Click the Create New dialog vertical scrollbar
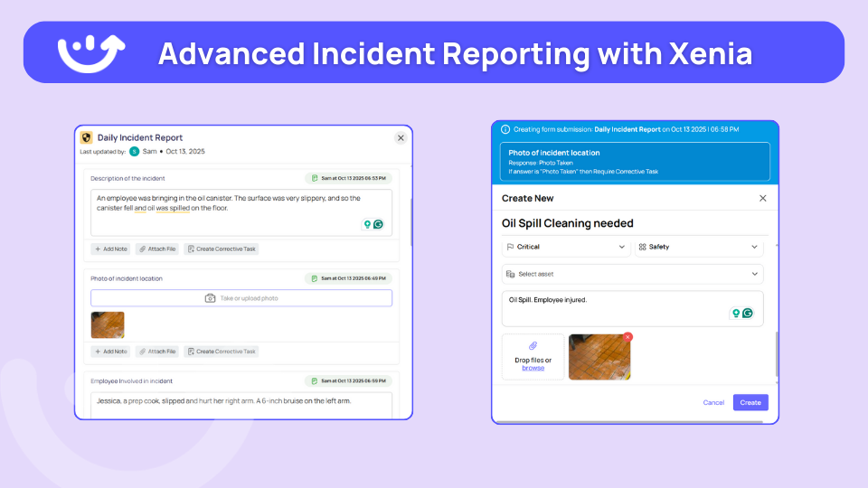The height and width of the screenshot is (488, 868). click(x=777, y=354)
